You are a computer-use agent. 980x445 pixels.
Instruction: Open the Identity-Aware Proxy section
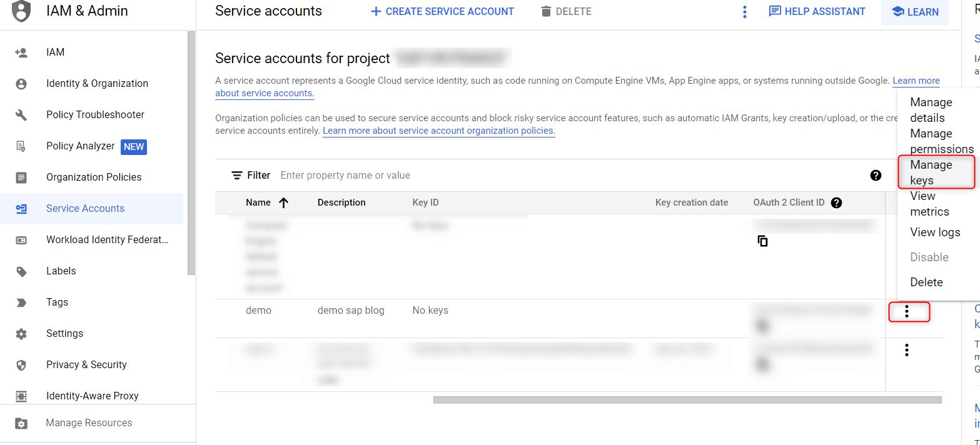pos(94,396)
